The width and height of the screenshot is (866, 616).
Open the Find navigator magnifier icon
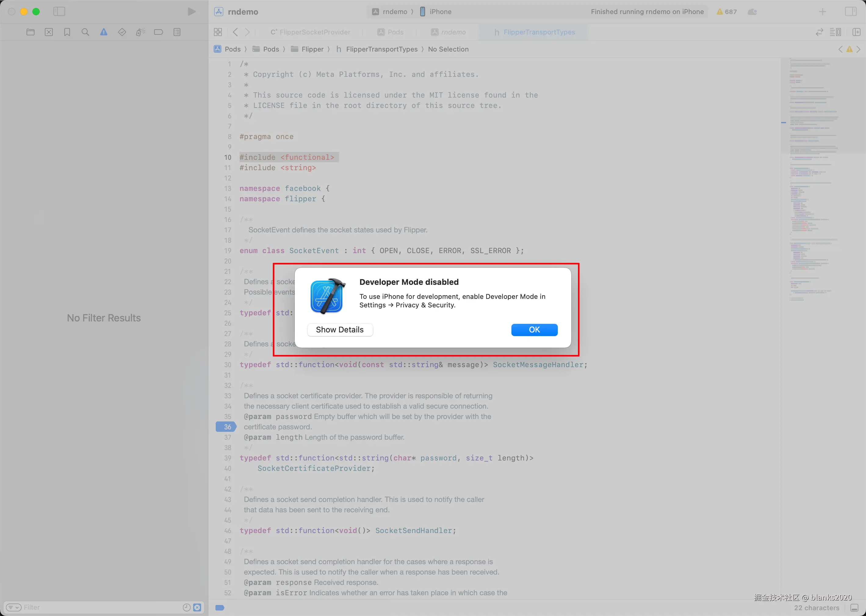[85, 32]
